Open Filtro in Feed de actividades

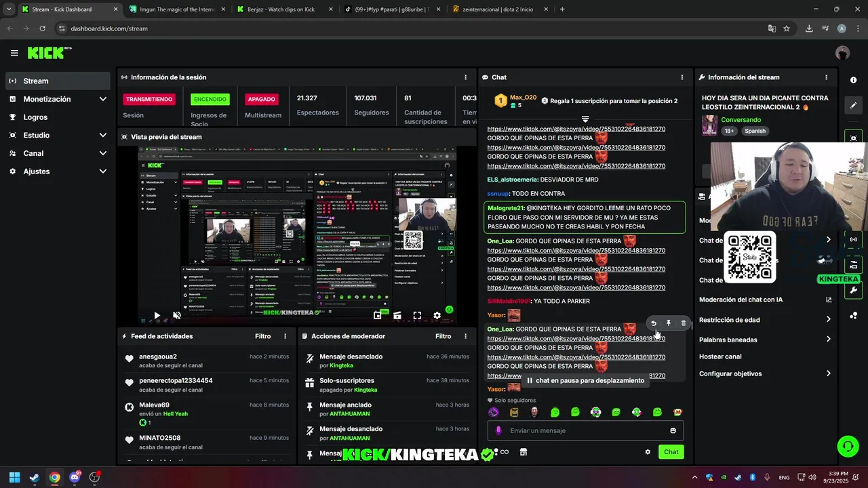(262, 336)
